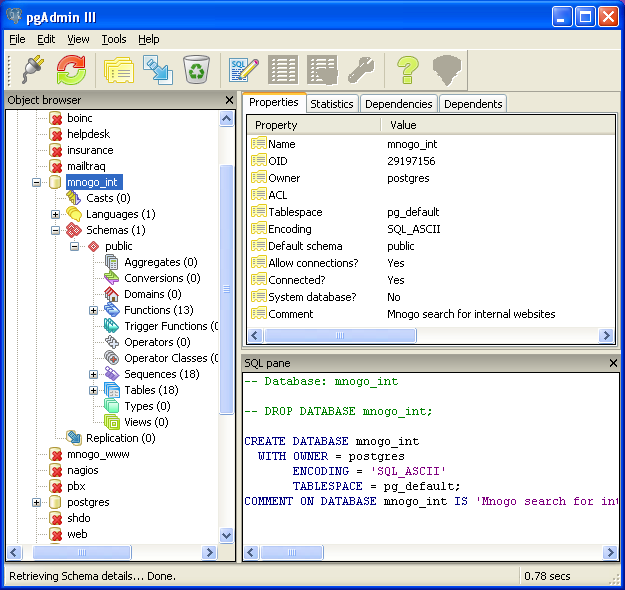Open the object properties toolbar icon
Screen dimensions: 625x590
(x=119, y=70)
